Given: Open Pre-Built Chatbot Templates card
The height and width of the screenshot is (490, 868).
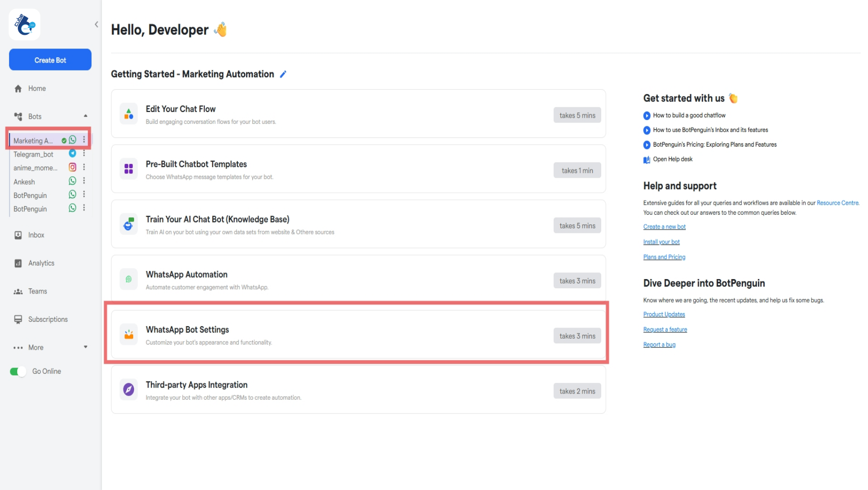Looking at the screenshot, I should click(358, 169).
